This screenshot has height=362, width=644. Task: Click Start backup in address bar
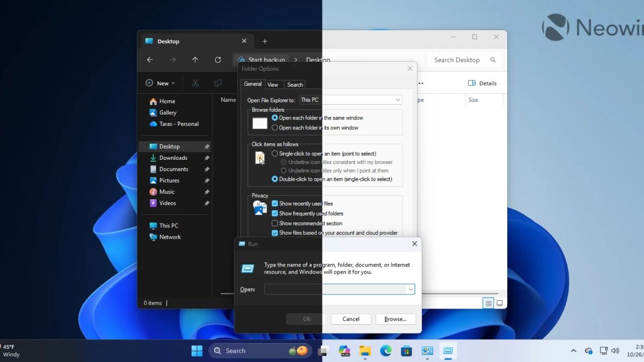(261, 60)
